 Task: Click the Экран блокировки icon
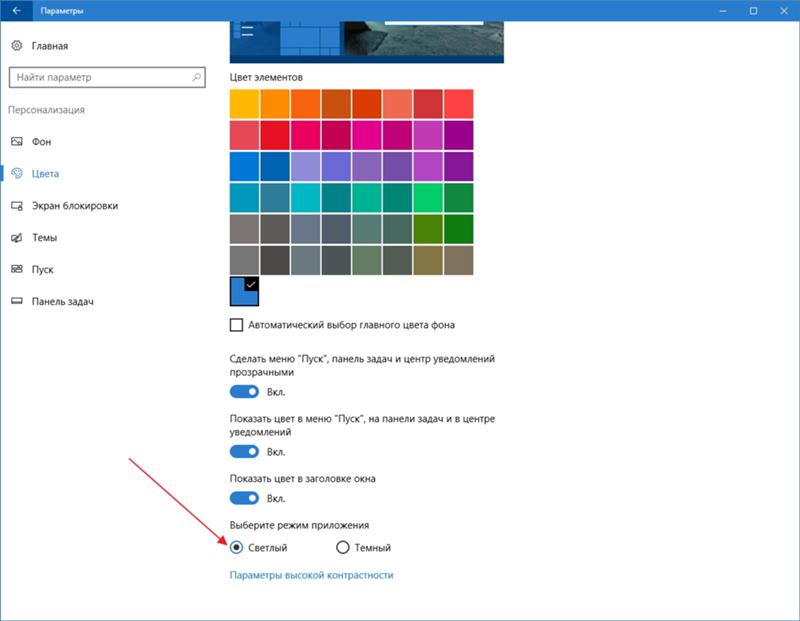[17, 206]
